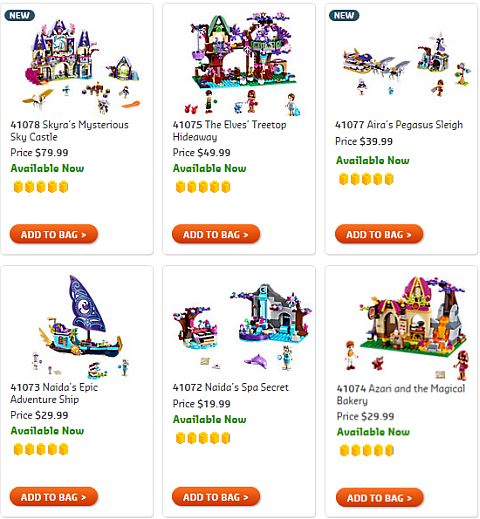Click the 41077 Aira's Pegasus Sleigh title

tap(399, 125)
